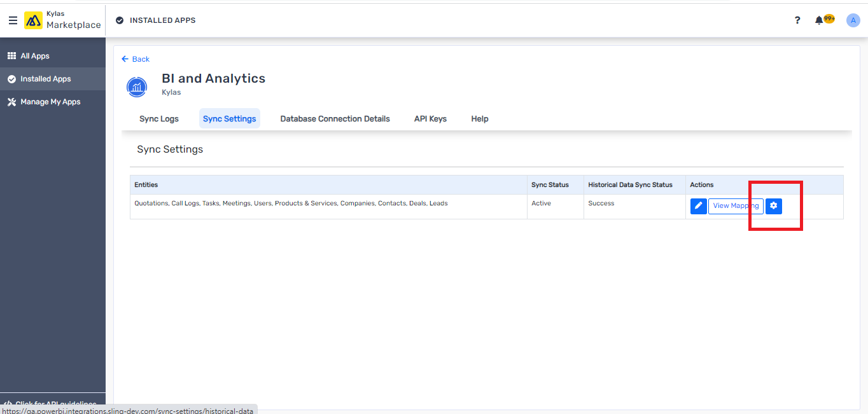Click the Kylas publisher name under the title
The height and width of the screenshot is (414, 868).
point(171,92)
